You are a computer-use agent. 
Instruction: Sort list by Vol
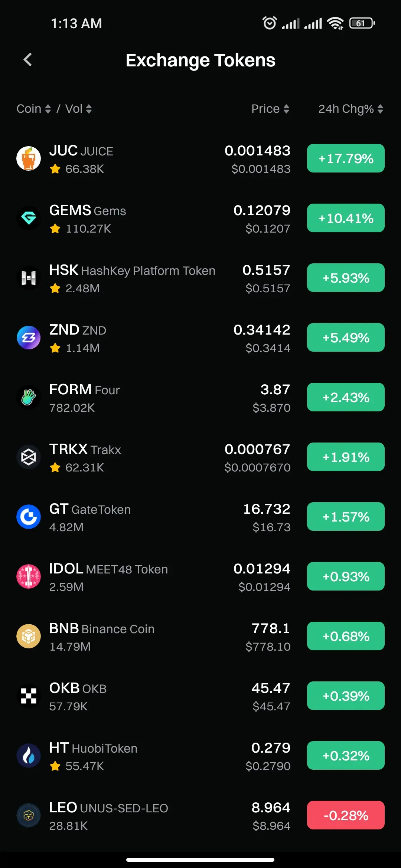[x=79, y=109]
